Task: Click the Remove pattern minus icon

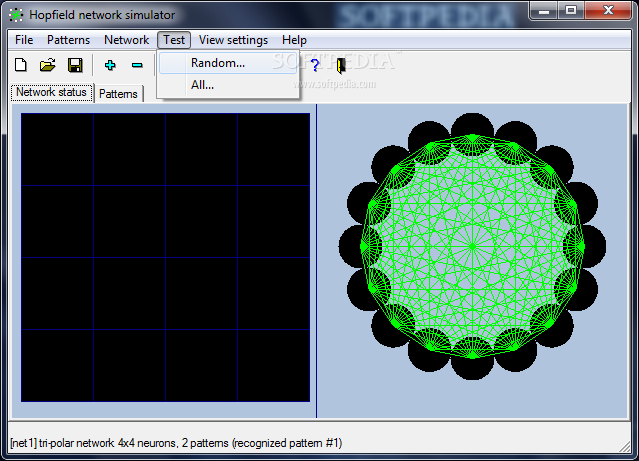Action: click(137, 65)
